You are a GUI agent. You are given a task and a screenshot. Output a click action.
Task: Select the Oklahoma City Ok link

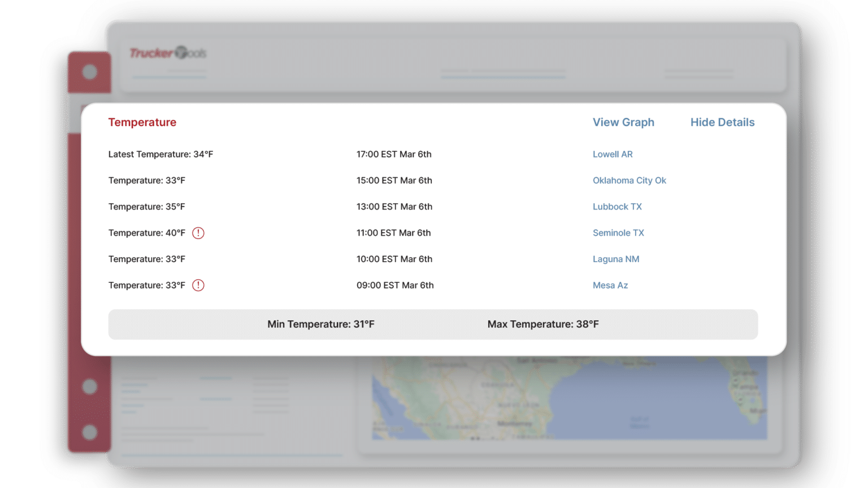[630, 180]
